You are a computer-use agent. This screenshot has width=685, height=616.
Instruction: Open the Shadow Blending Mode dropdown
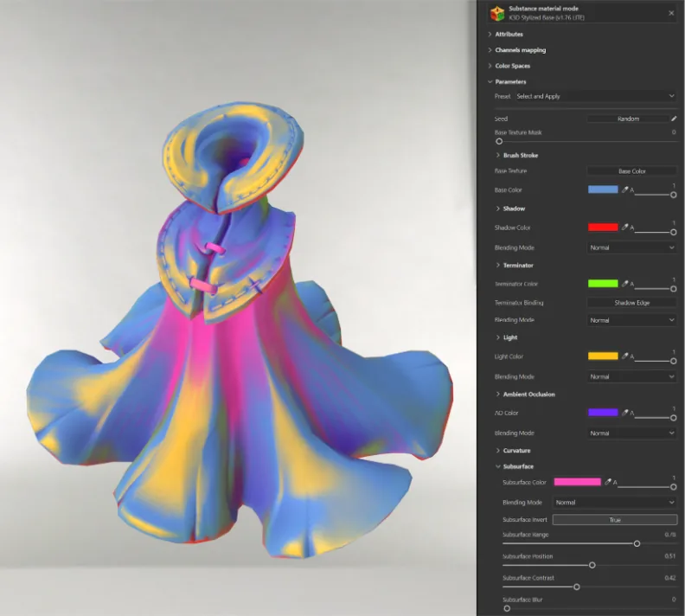click(631, 247)
